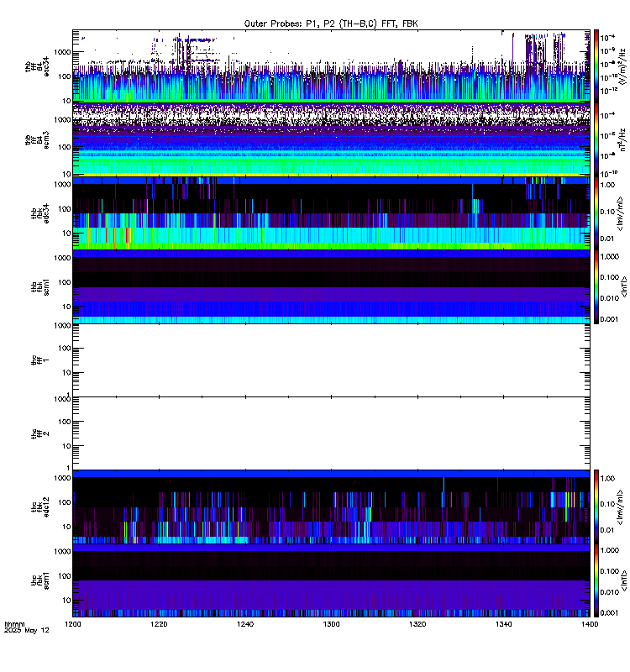This screenshot has width=630, height=672.
Task: Click the '10' frequency tick of thb fbk edc34 panel
Action: [x=66, y=234]
